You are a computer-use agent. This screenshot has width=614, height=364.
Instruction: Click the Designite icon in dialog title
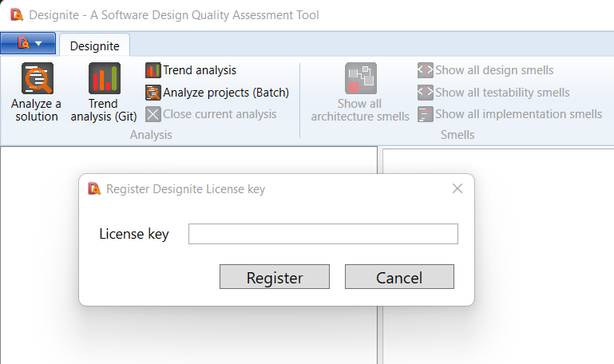[x=94, y=188]
